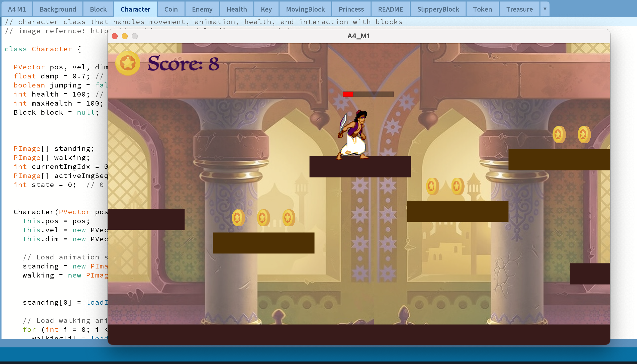Open the Enemy tab
This screenshot has height=364, width=637.
pyautogui.click(x=202, y=9)
